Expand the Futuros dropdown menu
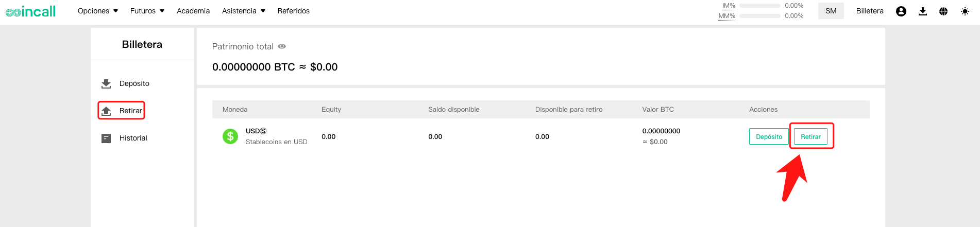The width and height of the screenshot is (980, 227). 147,11
